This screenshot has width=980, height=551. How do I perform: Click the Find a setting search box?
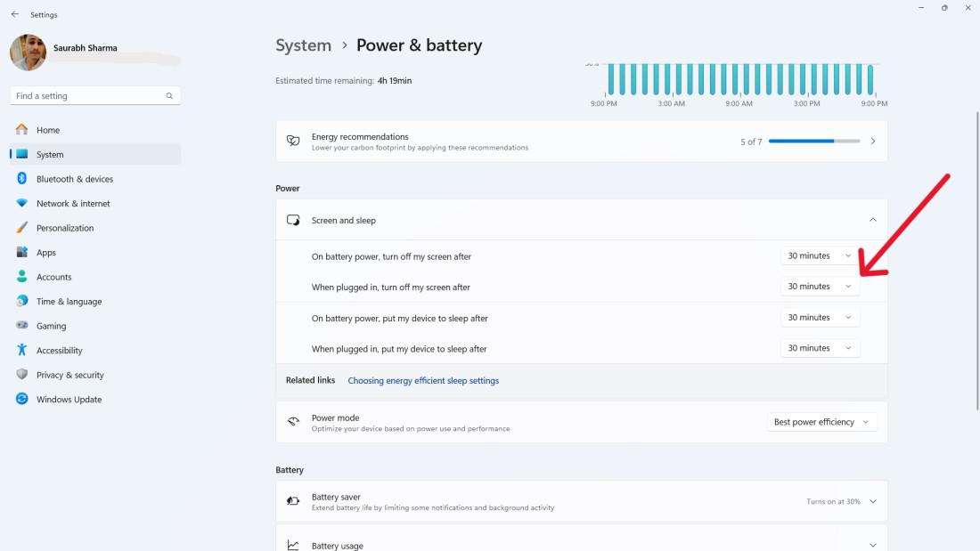pyautogui.click(x=89, y=96)
